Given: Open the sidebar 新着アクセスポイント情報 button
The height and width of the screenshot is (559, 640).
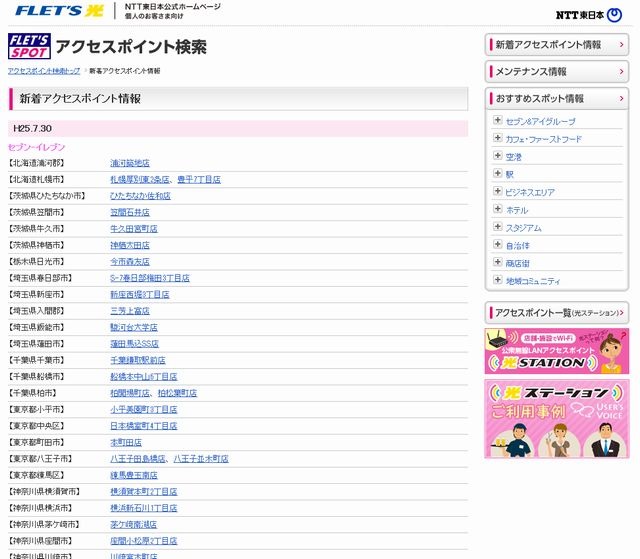Looking at the screenshot, I should 557,44.
